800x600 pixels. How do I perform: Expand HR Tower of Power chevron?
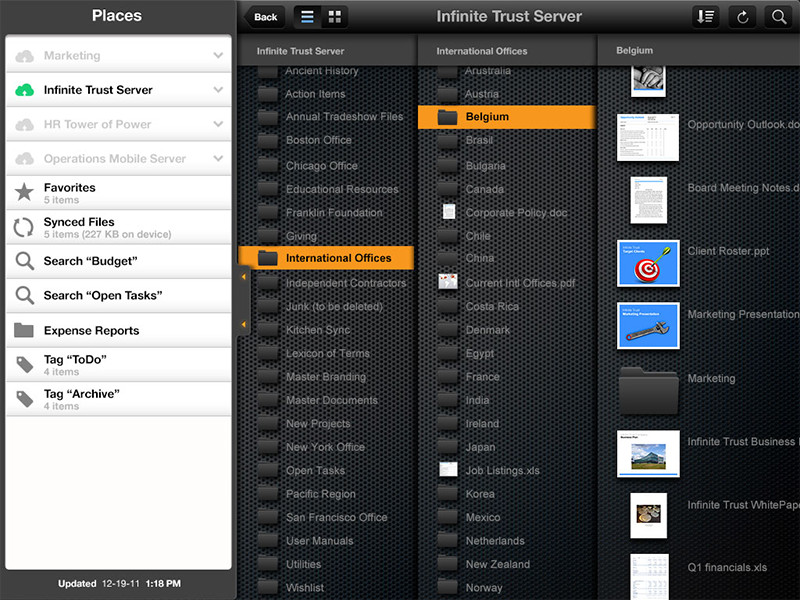coord(218,125)
